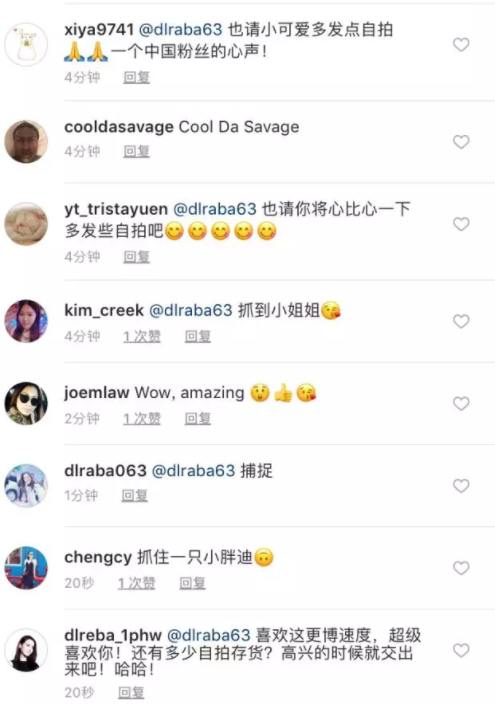Like chengcy's comment with the heart icon
This screenshot has width=495, height=704.
pos(461,568)
